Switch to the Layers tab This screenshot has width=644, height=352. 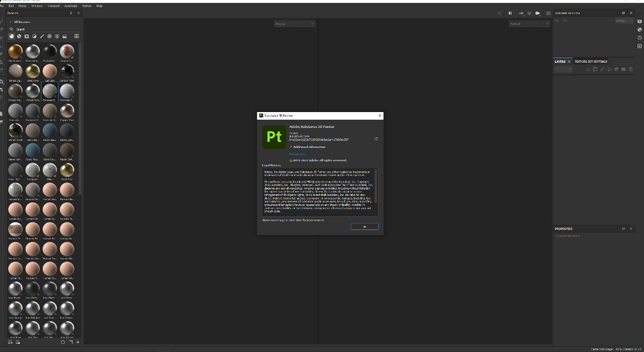point(560,62)
